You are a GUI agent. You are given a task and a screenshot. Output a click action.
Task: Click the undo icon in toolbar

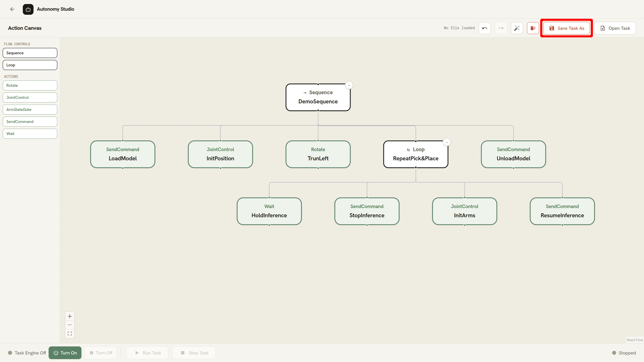pos(484,28)
